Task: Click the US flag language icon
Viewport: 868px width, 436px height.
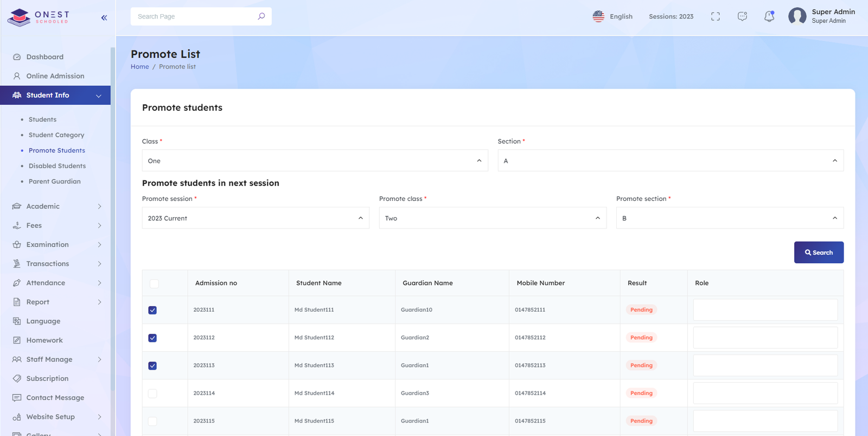Action: coord(598,16)
